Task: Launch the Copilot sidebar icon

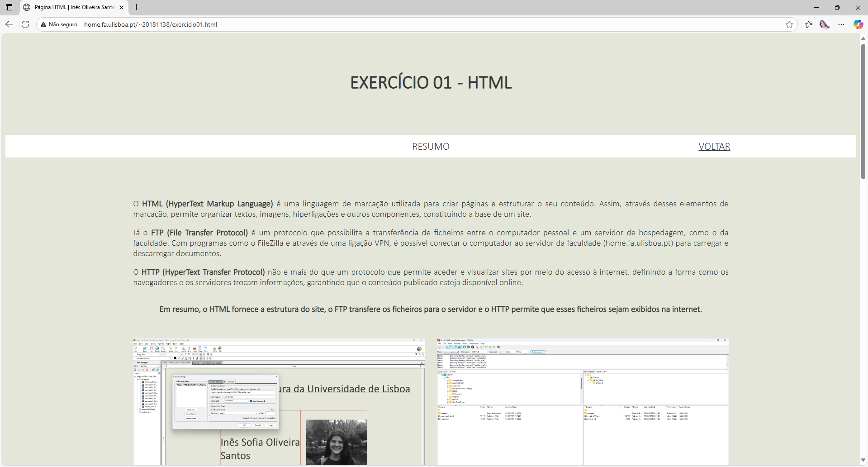Action: (858, 24)
